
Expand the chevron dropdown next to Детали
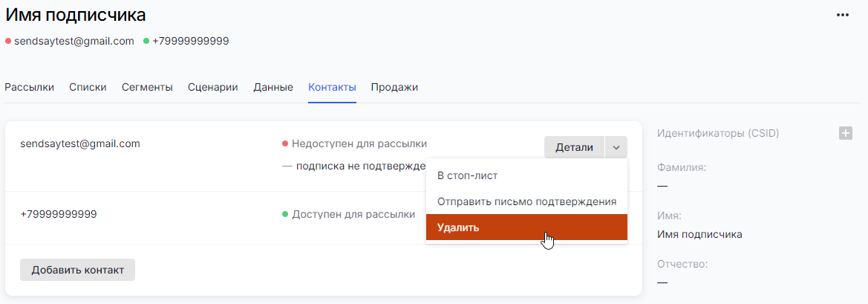pos(616,147)
